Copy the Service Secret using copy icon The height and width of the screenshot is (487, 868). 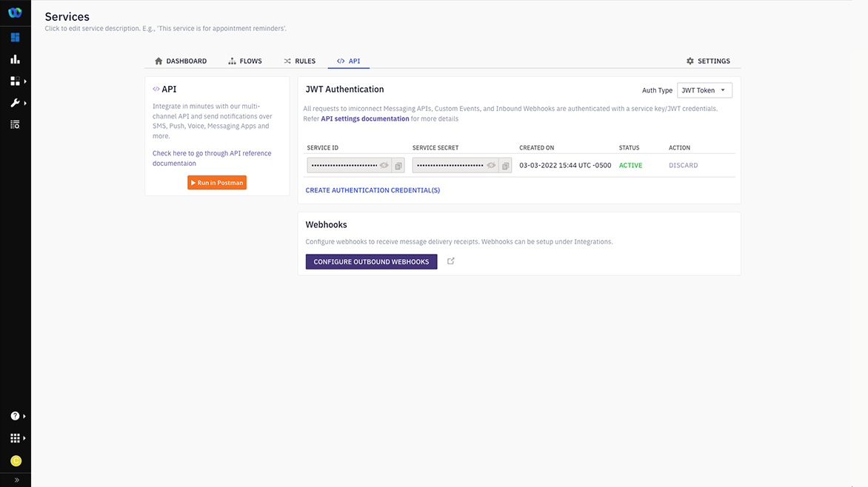505,165
